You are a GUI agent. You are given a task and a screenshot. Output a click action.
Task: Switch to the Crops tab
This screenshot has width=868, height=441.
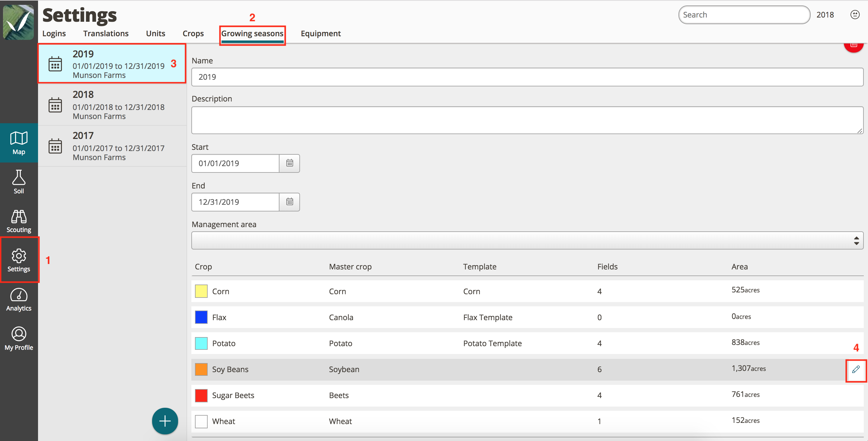(193, 34)
